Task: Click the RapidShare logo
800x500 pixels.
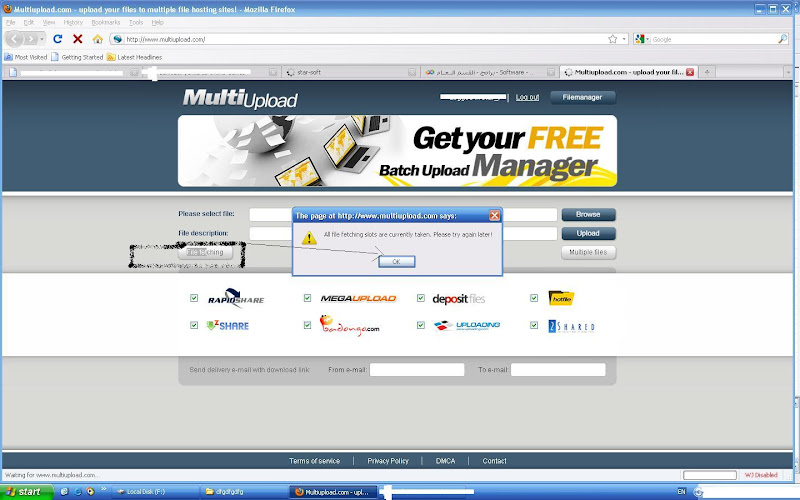Action: pos(236,298)
